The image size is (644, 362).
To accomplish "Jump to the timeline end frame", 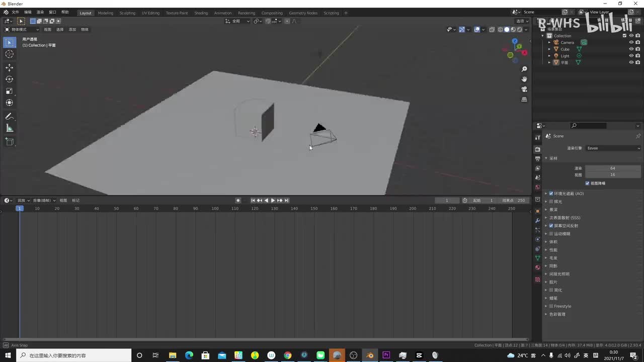I will pyautogui.click(x=286, y=201).
